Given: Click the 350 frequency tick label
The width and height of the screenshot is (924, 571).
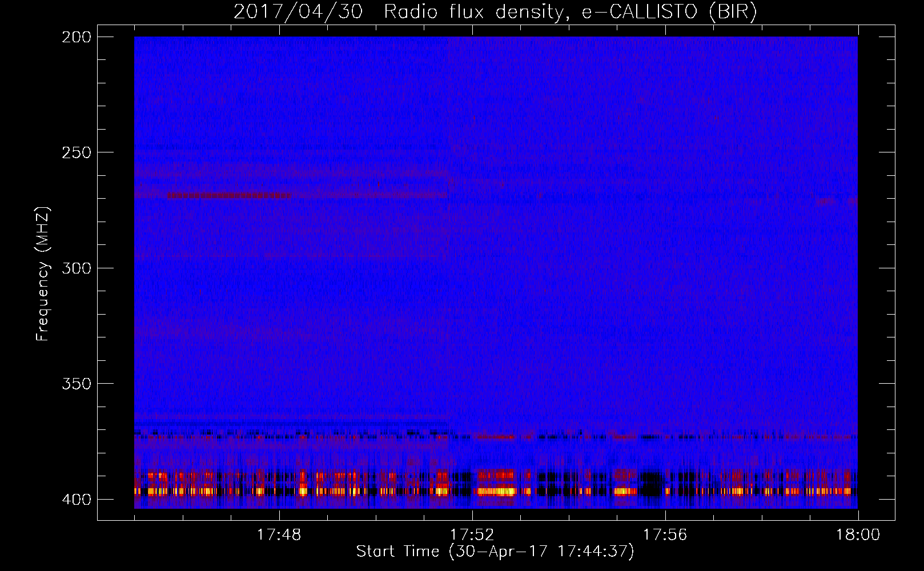Looking at the screenshot, I should (77, 384).
